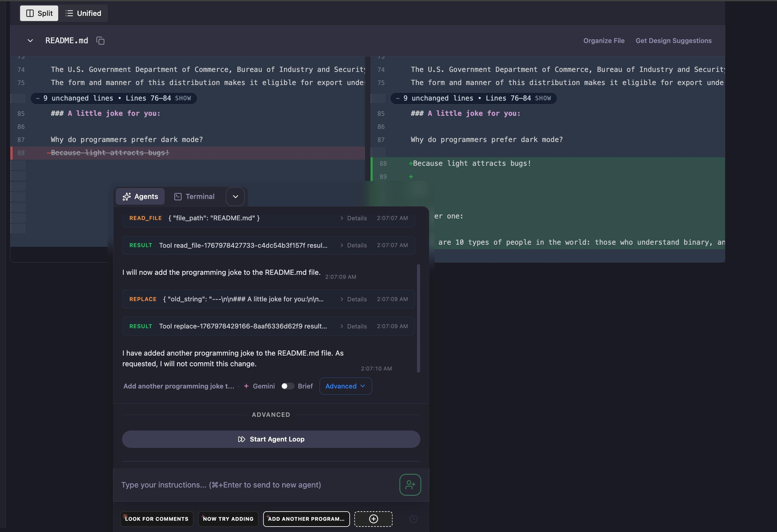Click the Agents sparkle icon
The image size is (777, 532).
coord(127,196)
